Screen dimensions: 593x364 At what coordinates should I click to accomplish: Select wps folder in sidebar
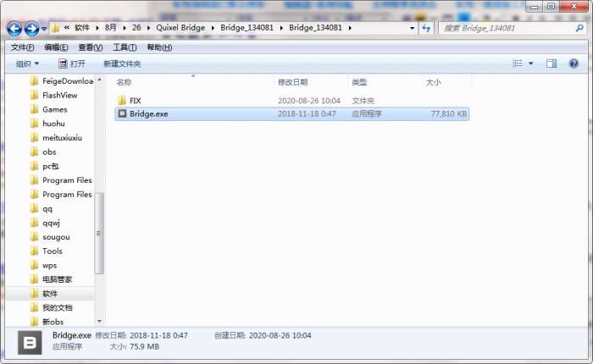click(x=44, y=265)
